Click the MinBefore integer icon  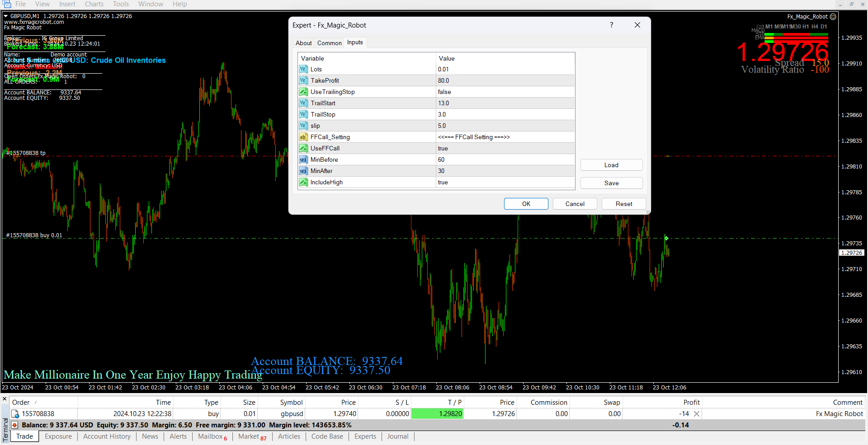[x=303, y=159]
